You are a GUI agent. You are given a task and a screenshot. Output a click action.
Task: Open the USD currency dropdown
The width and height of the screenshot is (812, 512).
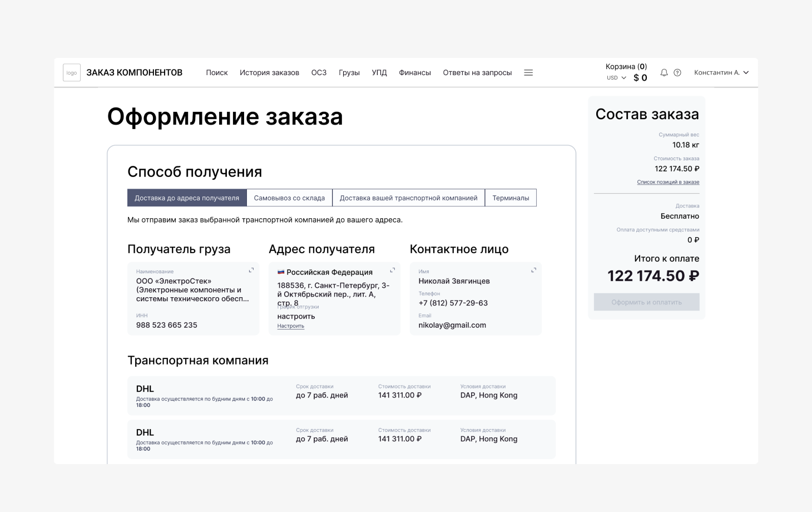coord(616,78)
